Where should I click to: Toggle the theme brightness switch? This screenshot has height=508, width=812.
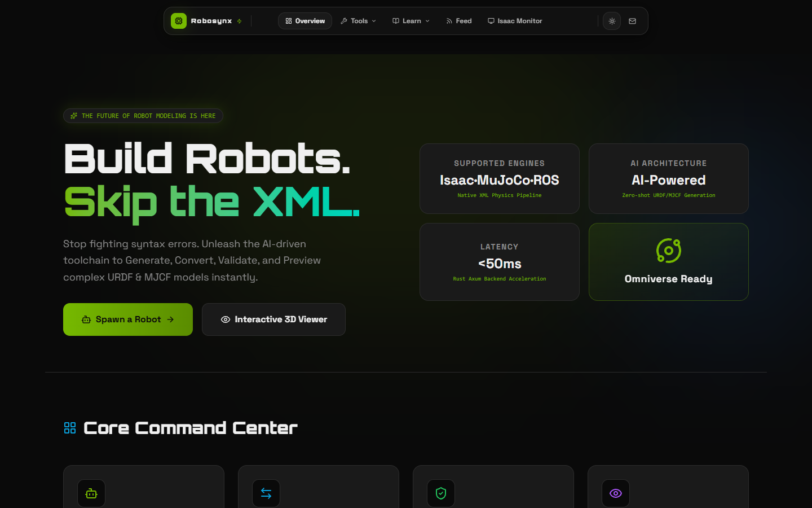[612, 21]
